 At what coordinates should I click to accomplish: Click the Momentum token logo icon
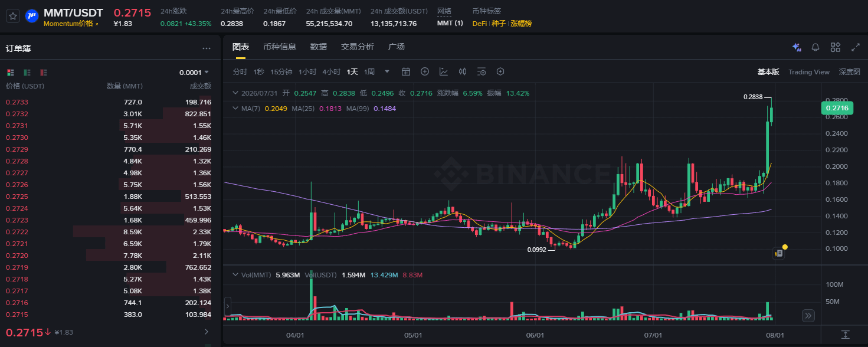[32, 16]
